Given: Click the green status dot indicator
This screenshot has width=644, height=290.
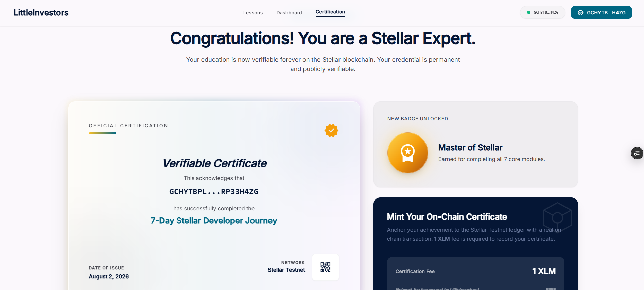Looking at the screenshot, I should [529, 12].
